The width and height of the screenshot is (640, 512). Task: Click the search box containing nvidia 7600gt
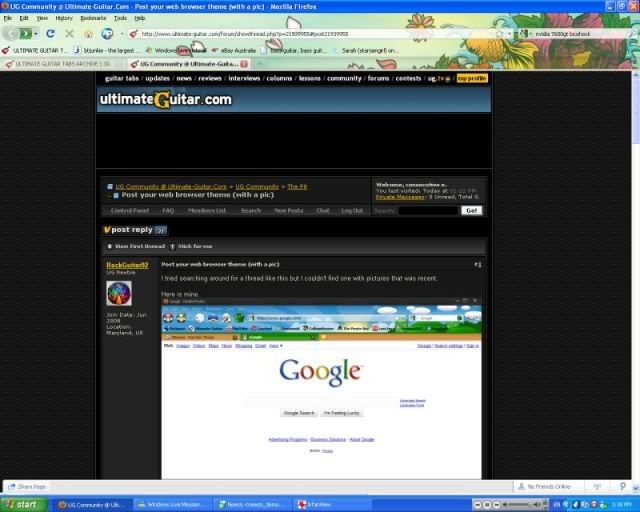[x=580, y=34]
